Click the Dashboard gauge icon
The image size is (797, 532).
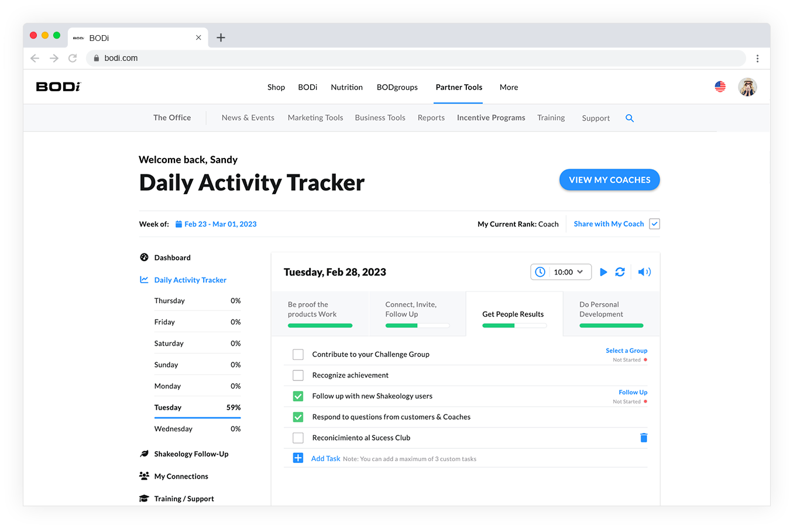point(144,258)
